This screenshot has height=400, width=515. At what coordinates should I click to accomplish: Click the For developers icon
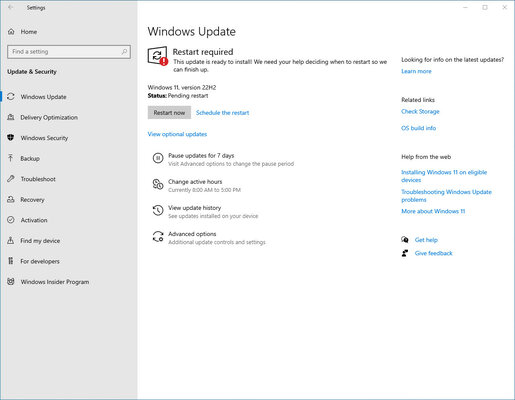[x=11, y=261]
